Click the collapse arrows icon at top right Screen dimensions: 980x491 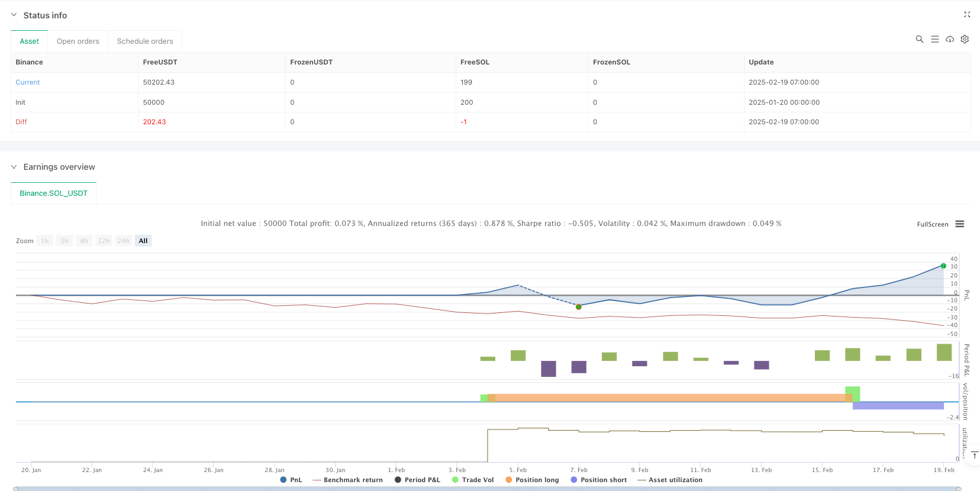tap(967, 15)
